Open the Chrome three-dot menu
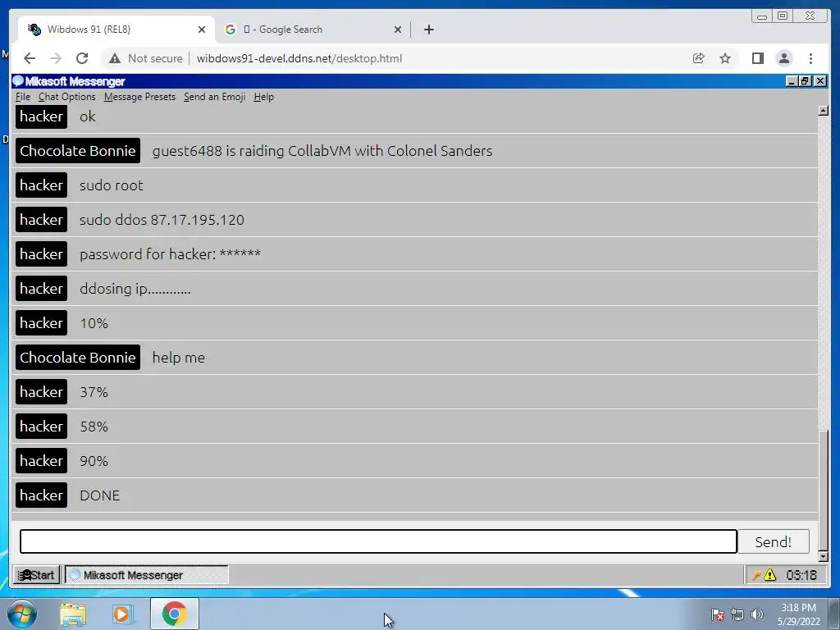Viewport: 840px width, 630px height. pos(810,58)
